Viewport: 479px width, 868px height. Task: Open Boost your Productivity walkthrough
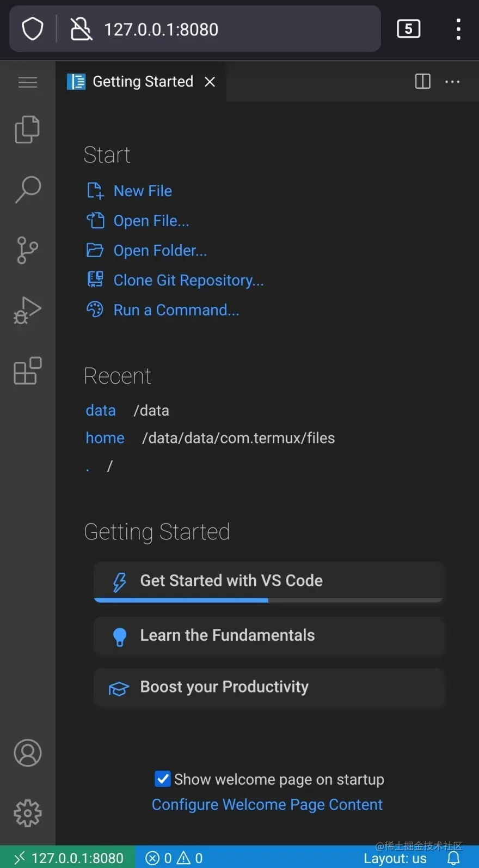pos(268,688)
